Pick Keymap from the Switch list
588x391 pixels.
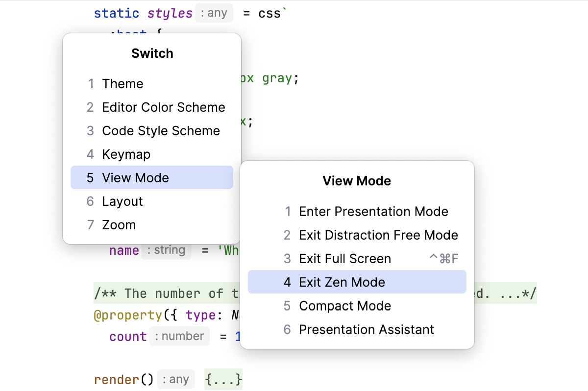[x=126, y=154]
